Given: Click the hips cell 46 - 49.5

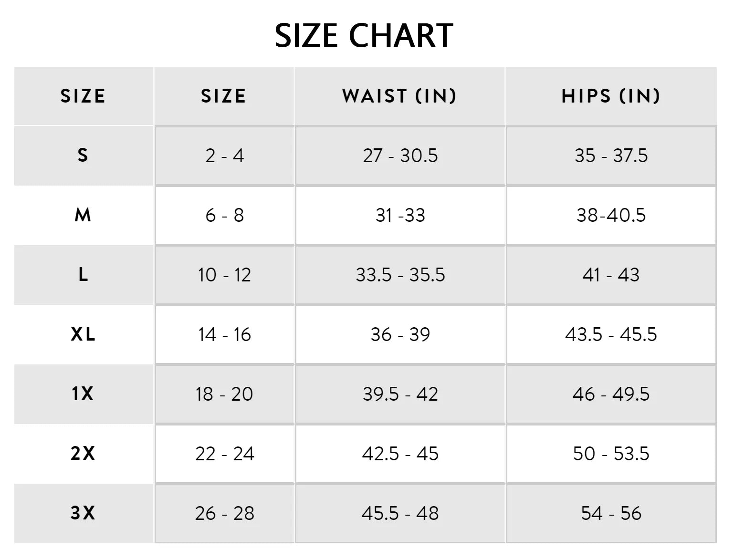Looking at the screenshot, I should pos(611,394).
